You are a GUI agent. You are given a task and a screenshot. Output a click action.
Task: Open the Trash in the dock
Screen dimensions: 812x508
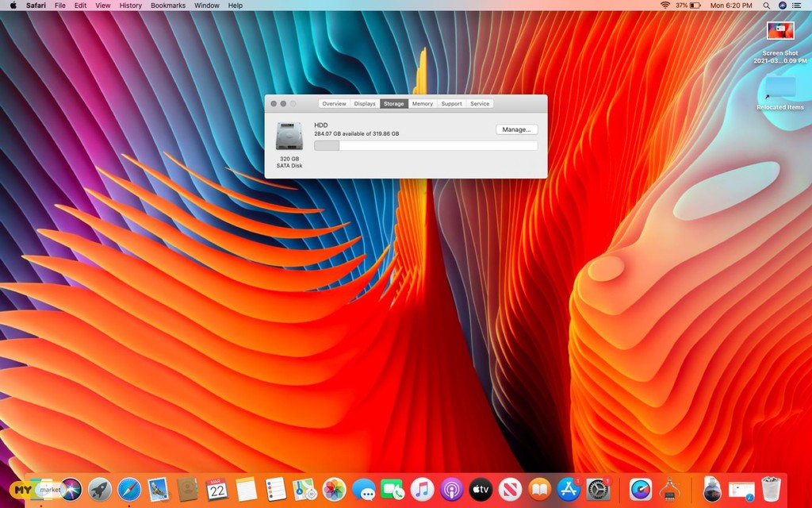coord(771,489)
